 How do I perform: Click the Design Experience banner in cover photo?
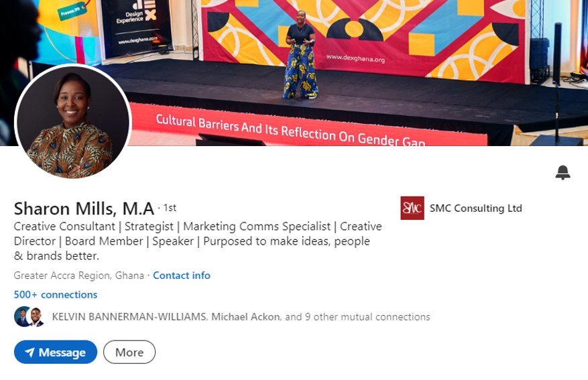click(x=135, y=26)
